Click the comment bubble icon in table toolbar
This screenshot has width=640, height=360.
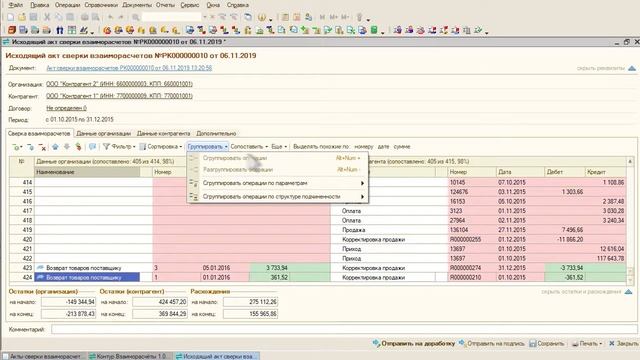tap(93, 147)
